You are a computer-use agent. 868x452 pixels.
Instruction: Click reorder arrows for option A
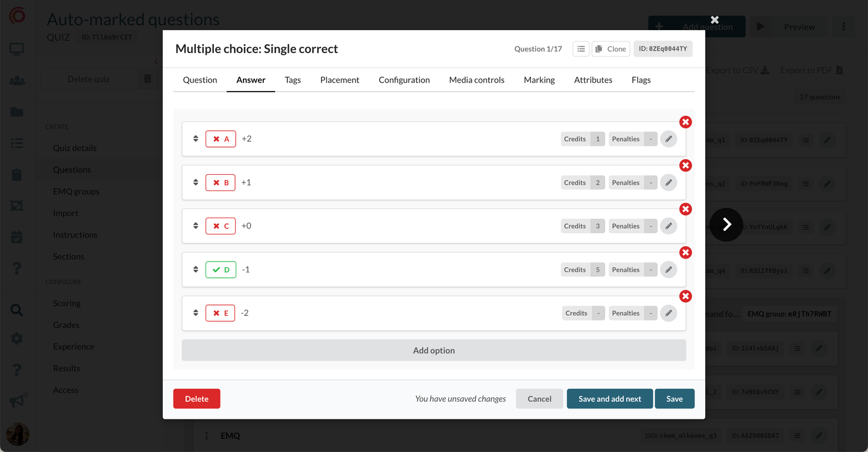[x=196, y=139]
